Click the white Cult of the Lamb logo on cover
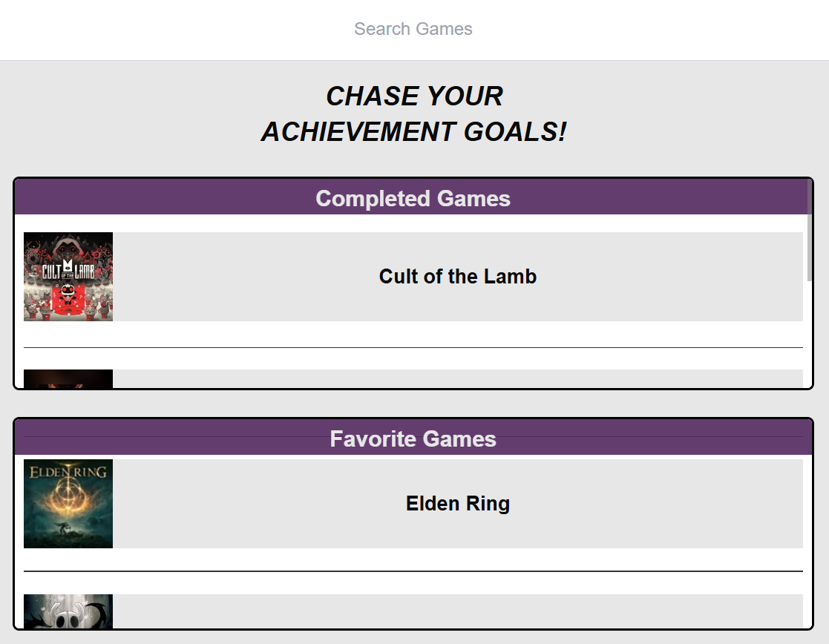 pyautogui.click(x=68, y=270)
